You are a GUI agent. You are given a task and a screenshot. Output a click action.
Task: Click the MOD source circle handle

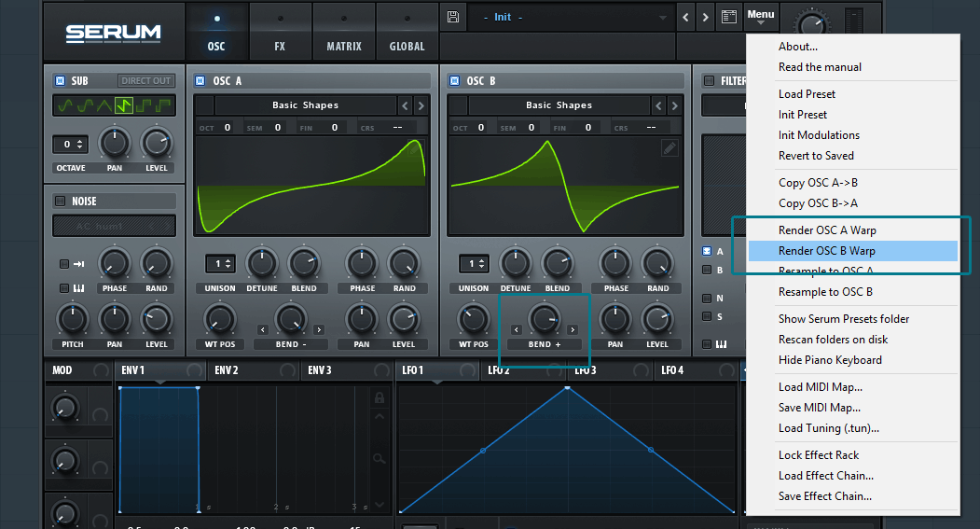click(x=101, y=370)
